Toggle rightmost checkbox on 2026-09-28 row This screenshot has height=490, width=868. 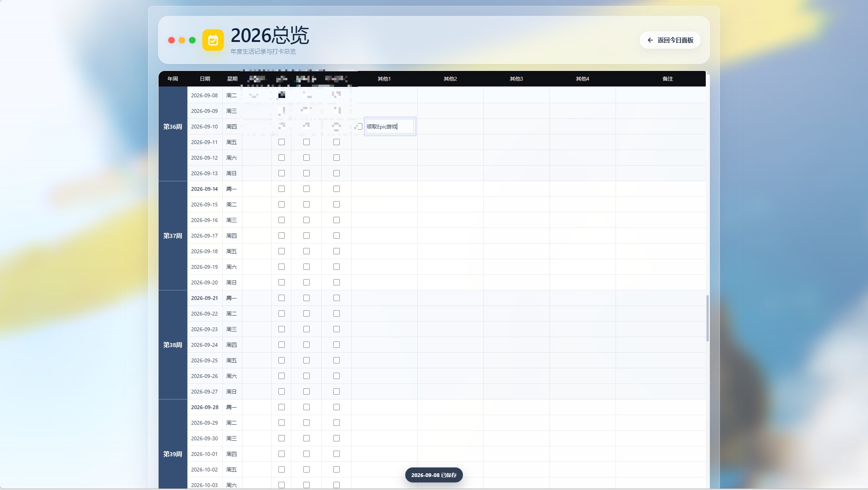pyautogui.click(x=336, y=407)
